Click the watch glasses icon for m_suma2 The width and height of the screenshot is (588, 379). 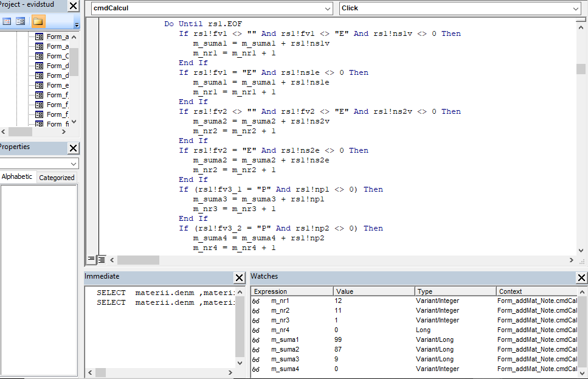coord(256,350)
